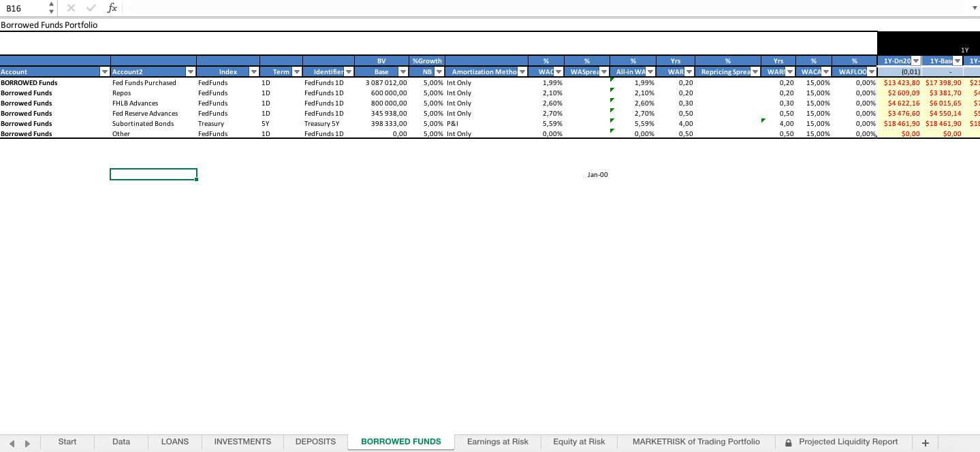Open the WASpread column filter dropdown

[604, 71]
